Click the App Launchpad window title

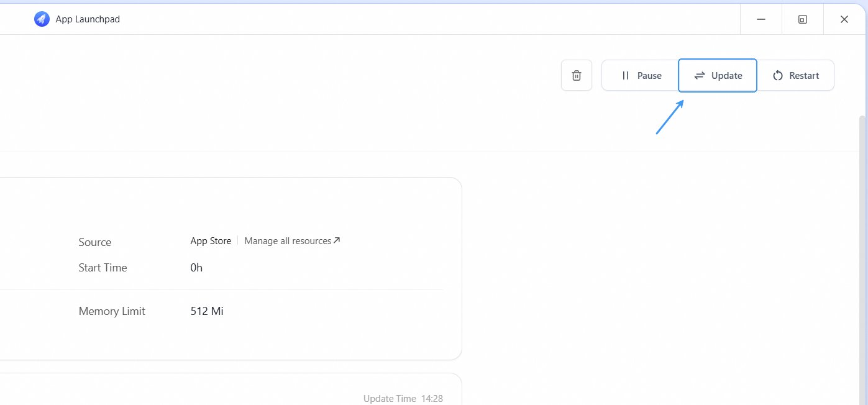[x=88, y=19]
